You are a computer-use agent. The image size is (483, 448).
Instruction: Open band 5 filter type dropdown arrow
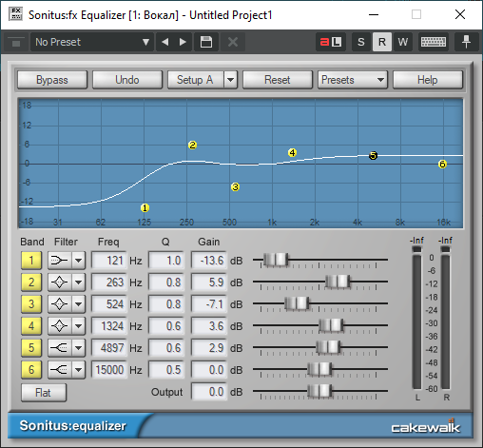pos(78,348)
